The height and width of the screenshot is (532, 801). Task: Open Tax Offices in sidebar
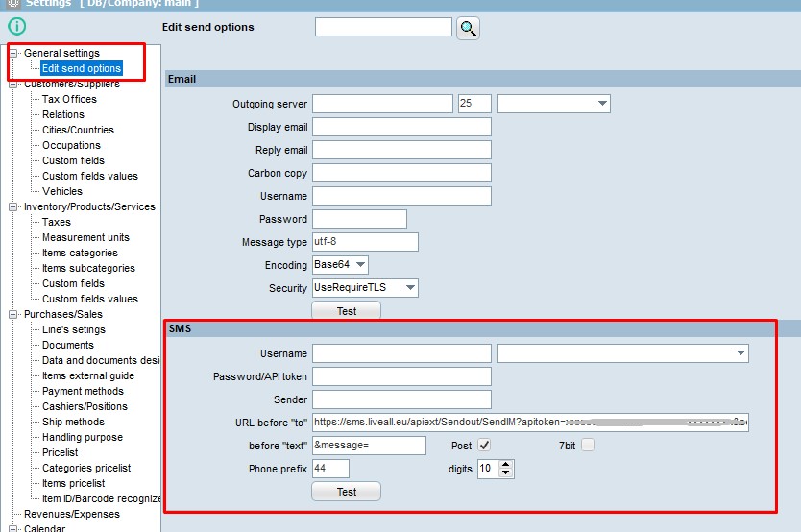[69, 99]
